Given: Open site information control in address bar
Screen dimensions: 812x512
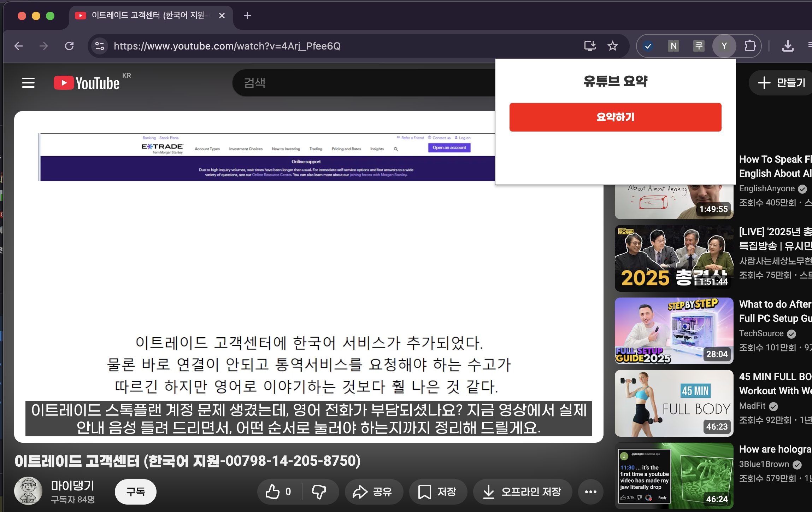Looking at the screenshot, I should (x=100, y=46).
